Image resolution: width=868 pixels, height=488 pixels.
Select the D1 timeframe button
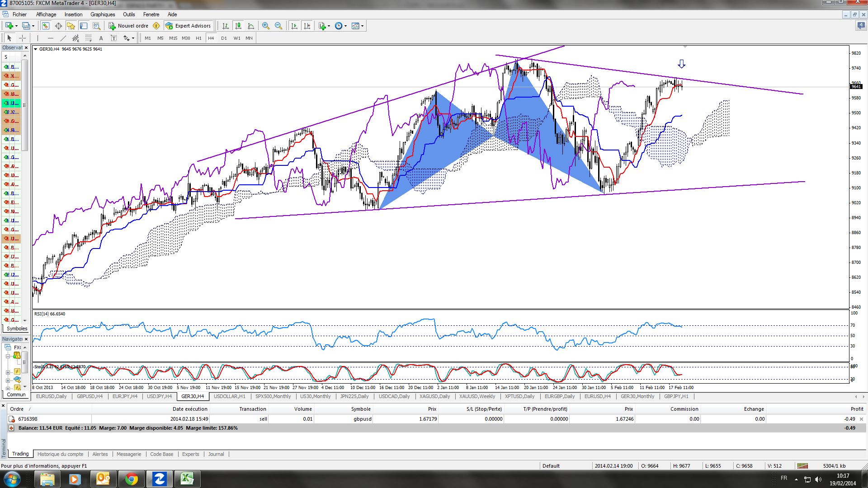(224, 38)
